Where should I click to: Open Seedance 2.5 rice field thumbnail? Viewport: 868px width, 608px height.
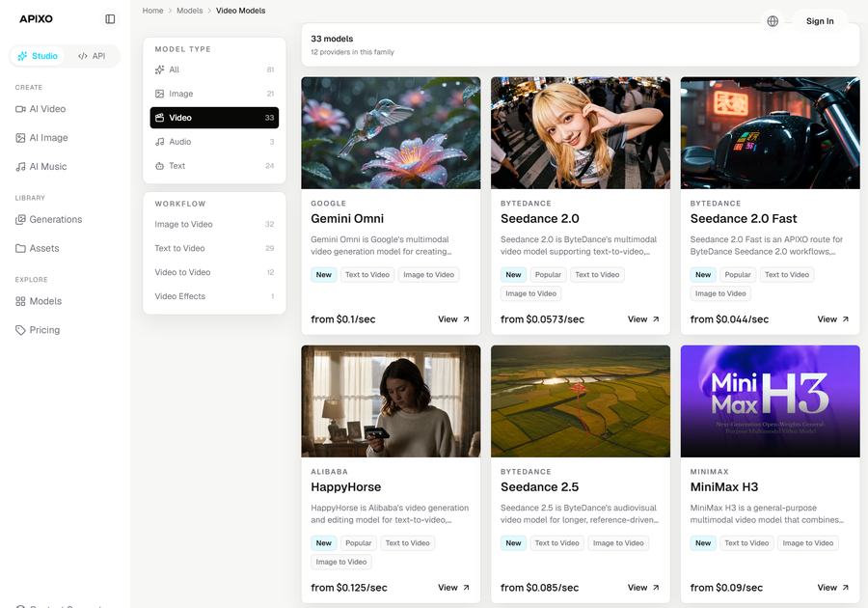[581, 401]
